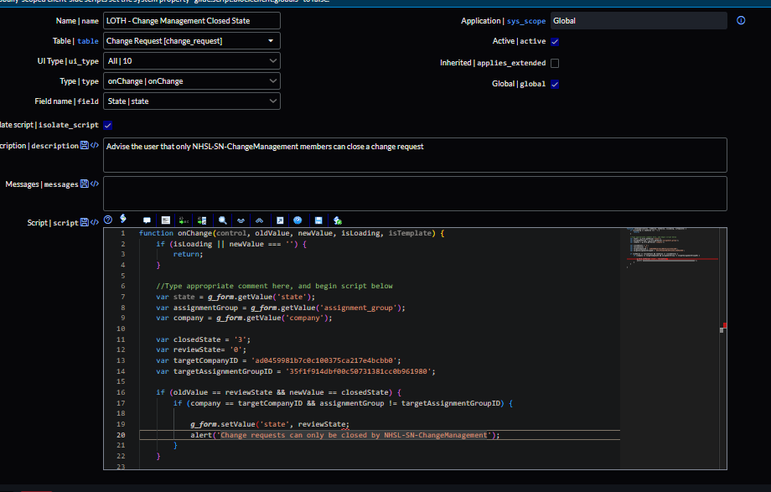Click the Name input field

(x=191, y=20)
